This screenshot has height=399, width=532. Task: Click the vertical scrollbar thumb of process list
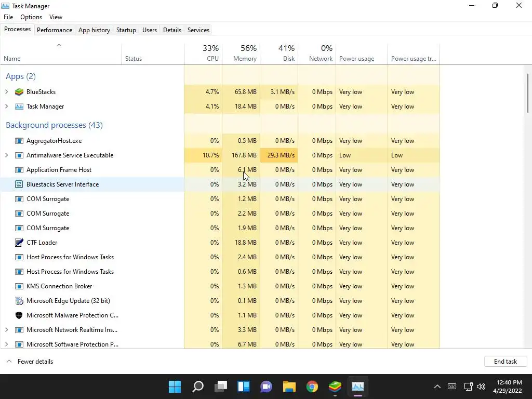528,94
